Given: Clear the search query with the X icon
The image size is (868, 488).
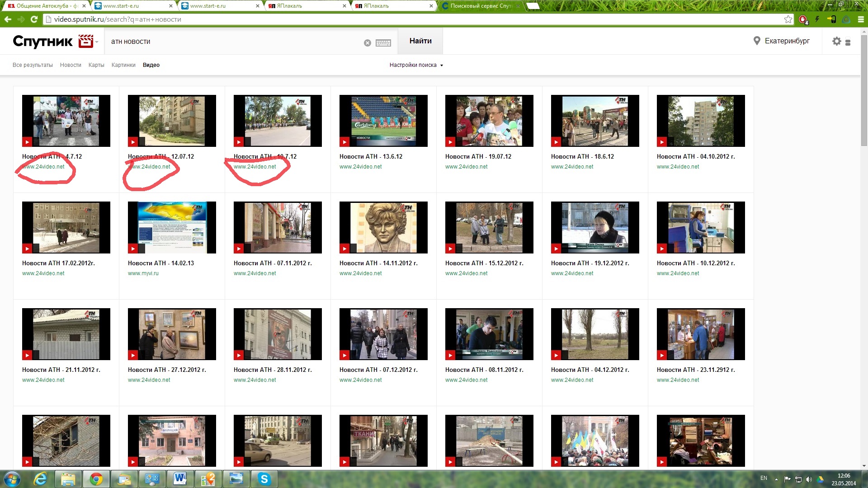Looking at the screenshot, I should coord(368,42).
